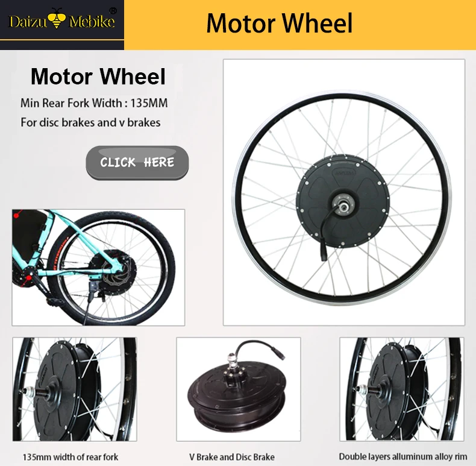
Task: Click the yellow Motor Wheel banner title
Action: pos(280,23)
